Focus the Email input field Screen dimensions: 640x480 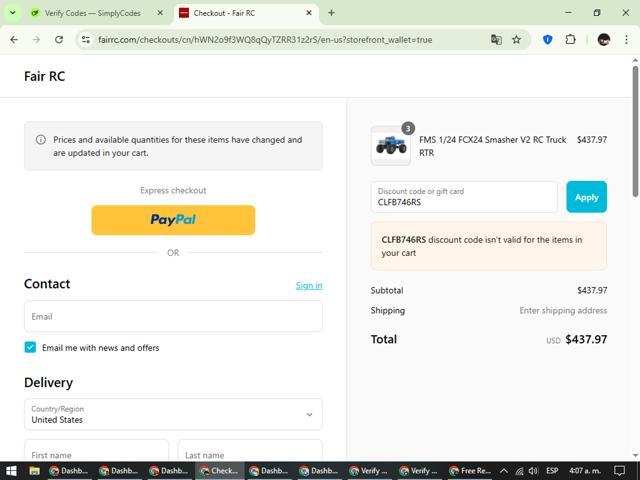(x=173, y=316)
